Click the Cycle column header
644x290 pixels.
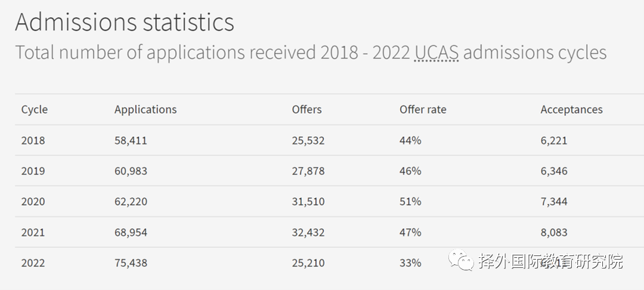point(35,109)
